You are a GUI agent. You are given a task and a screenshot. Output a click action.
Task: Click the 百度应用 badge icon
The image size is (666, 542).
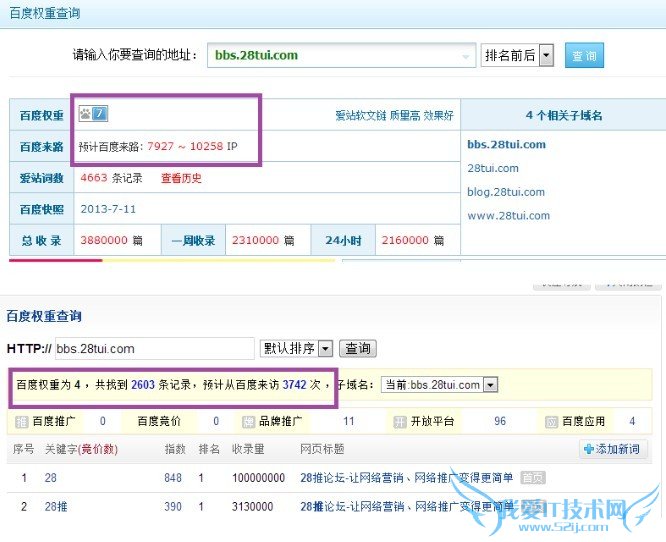551,422
